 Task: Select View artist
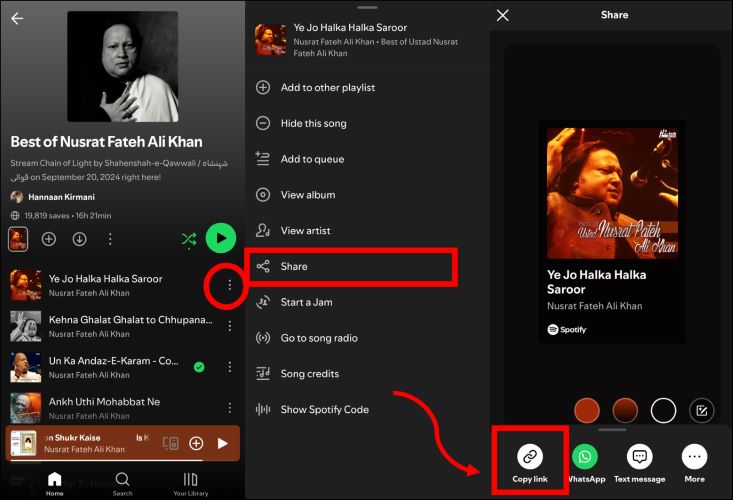(366, 230)
